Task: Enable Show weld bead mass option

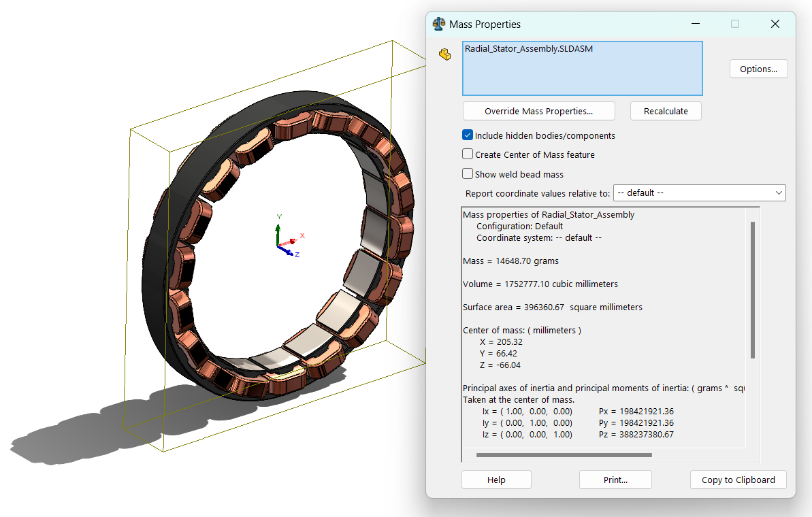Action: (x=468, y=174)
